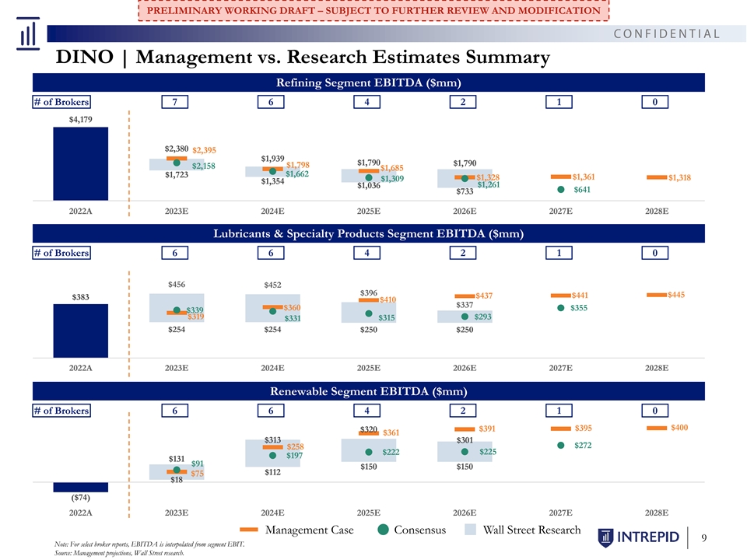
Task: Click the "$197" consensus value
Action: (x=294, y=455)
